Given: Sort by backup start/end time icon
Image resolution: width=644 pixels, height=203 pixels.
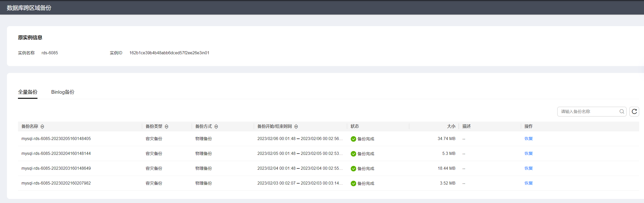Looking at the screenshot, I should point(296,126).
